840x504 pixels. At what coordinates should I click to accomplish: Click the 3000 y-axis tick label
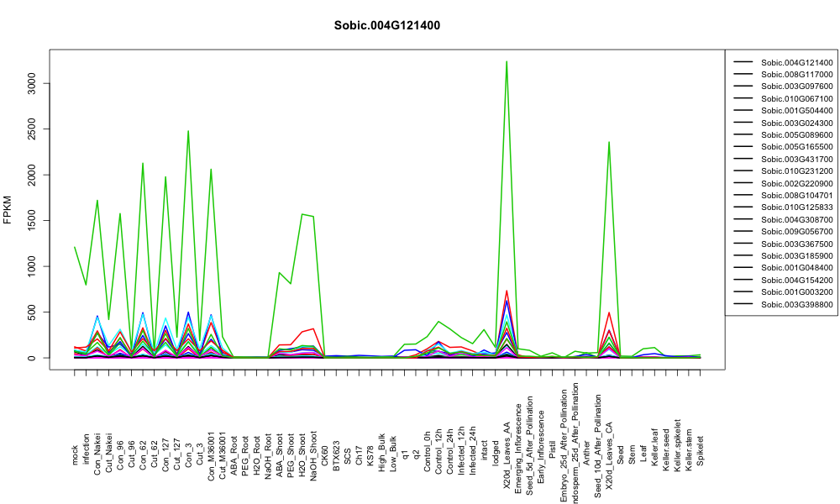coord(32,83)
